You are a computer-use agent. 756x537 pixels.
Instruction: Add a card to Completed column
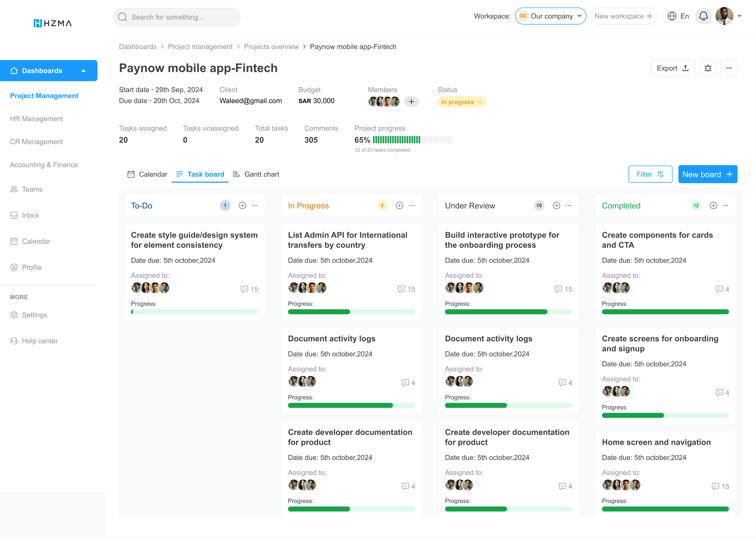(713, 206)
